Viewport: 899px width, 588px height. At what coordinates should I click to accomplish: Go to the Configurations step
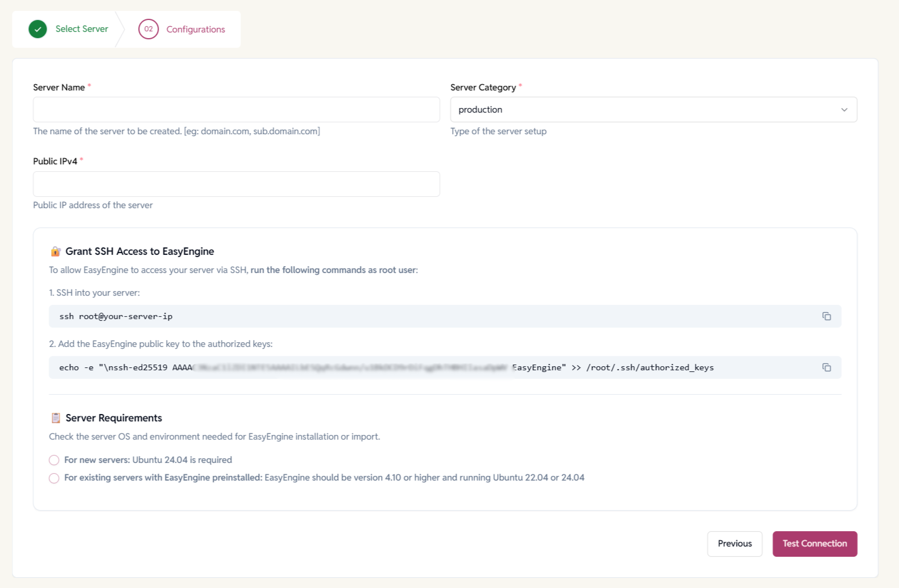pyautogui.click(x=196, y=30)
